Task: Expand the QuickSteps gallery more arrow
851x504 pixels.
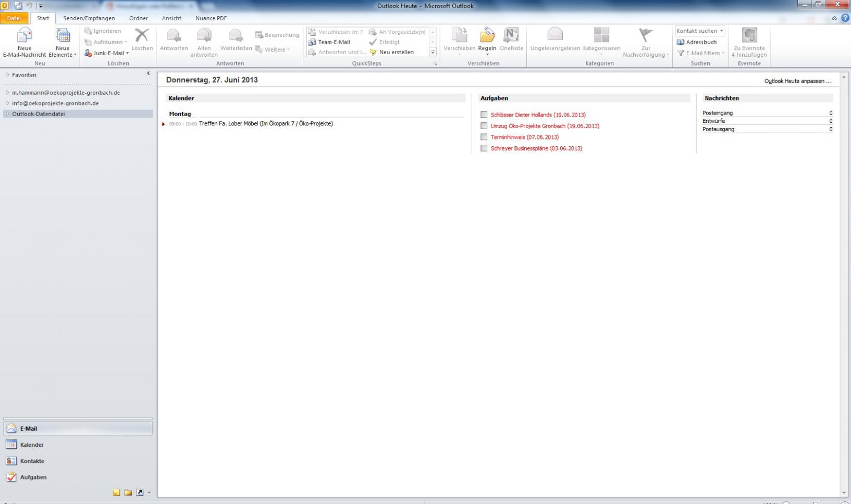Action: pyautogui.click(x=433, y=52)
